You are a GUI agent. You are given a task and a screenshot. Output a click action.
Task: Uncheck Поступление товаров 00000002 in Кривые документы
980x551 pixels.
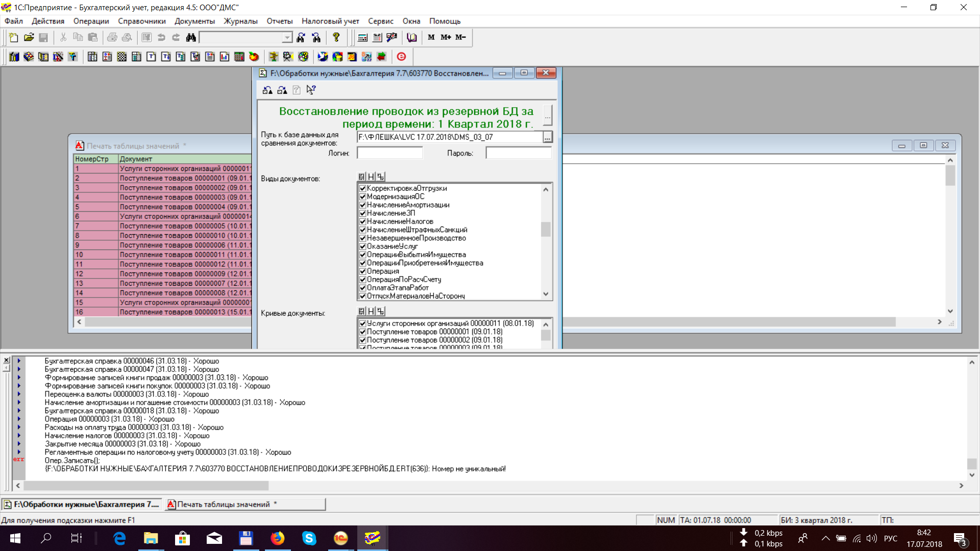coord(363,340)
